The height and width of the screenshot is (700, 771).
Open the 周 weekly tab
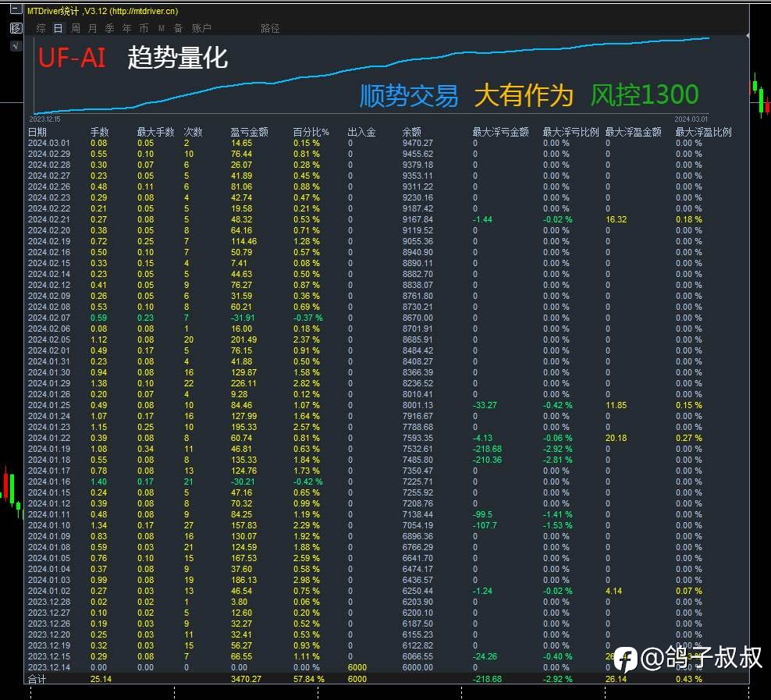[75, 28]
